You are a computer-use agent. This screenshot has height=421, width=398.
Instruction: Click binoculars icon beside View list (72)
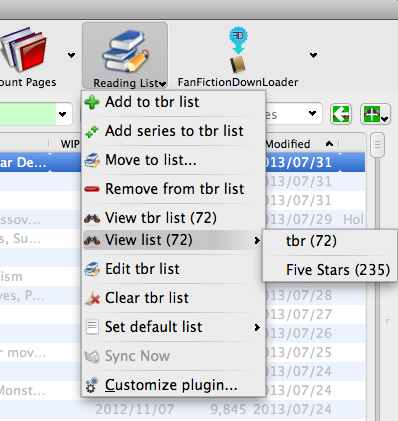tap(92, 240)
